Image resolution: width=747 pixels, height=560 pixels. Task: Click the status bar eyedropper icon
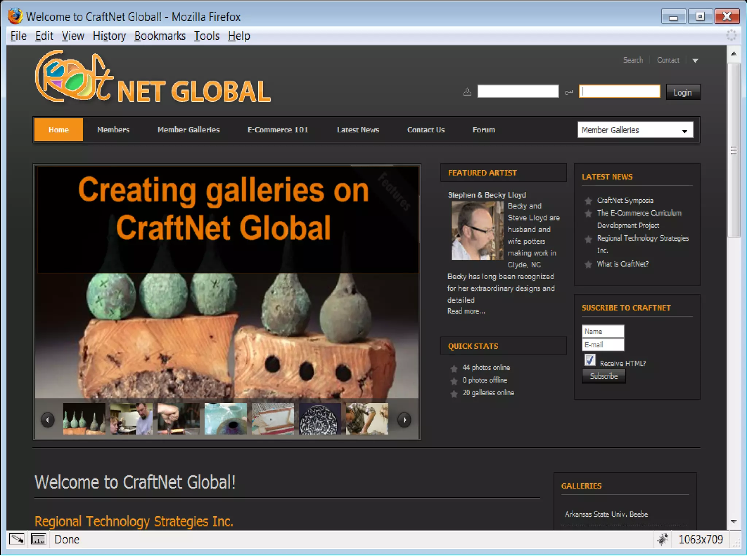click(17, 539)
